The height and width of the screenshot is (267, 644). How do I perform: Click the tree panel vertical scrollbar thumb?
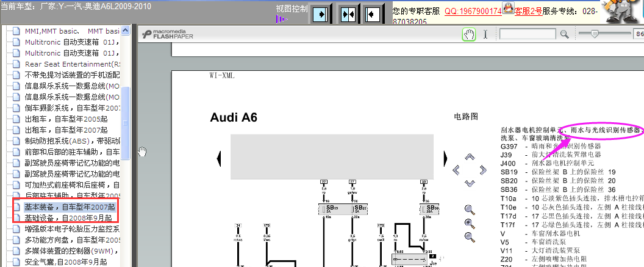pos(126,123)
